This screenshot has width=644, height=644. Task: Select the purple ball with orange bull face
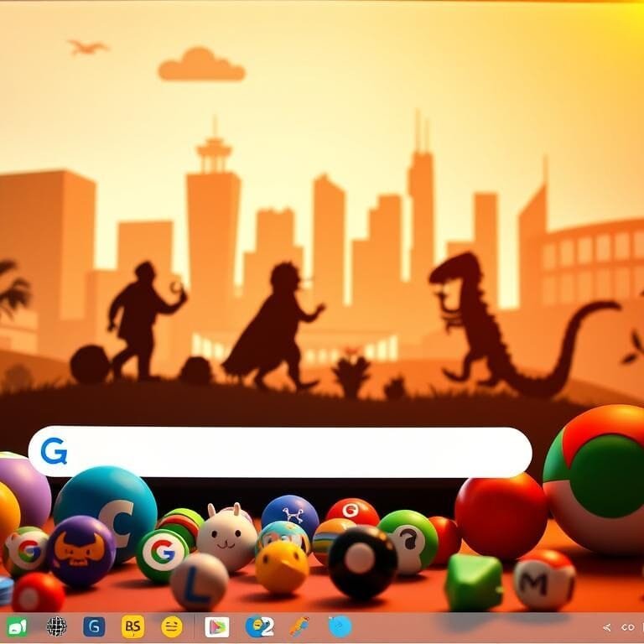coord(80,551)
